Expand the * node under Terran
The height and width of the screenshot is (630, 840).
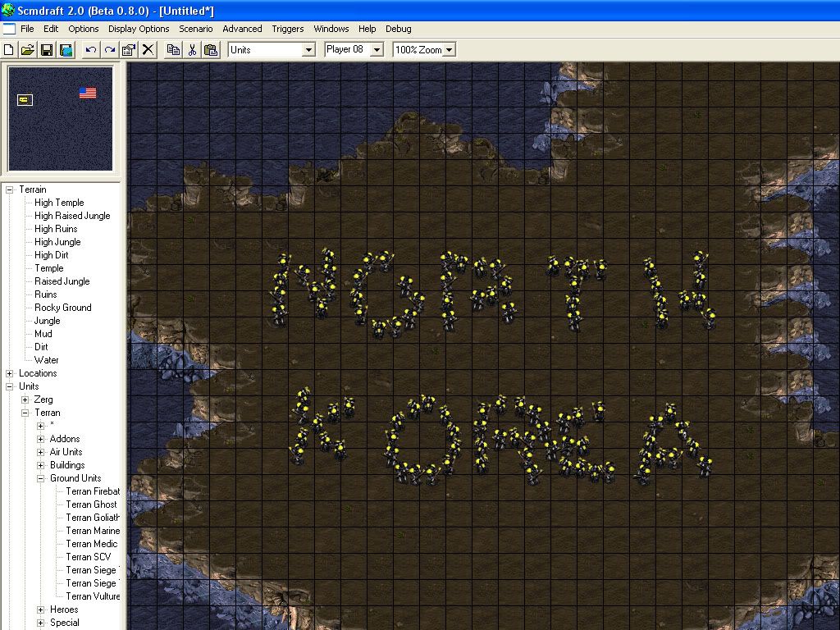point(40,426)
